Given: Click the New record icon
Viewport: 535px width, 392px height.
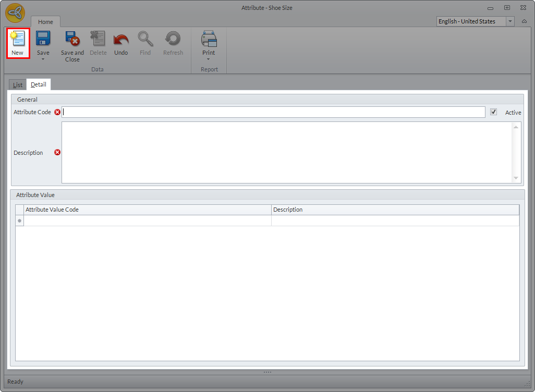Looking at the screenshot, I should 17,39.
